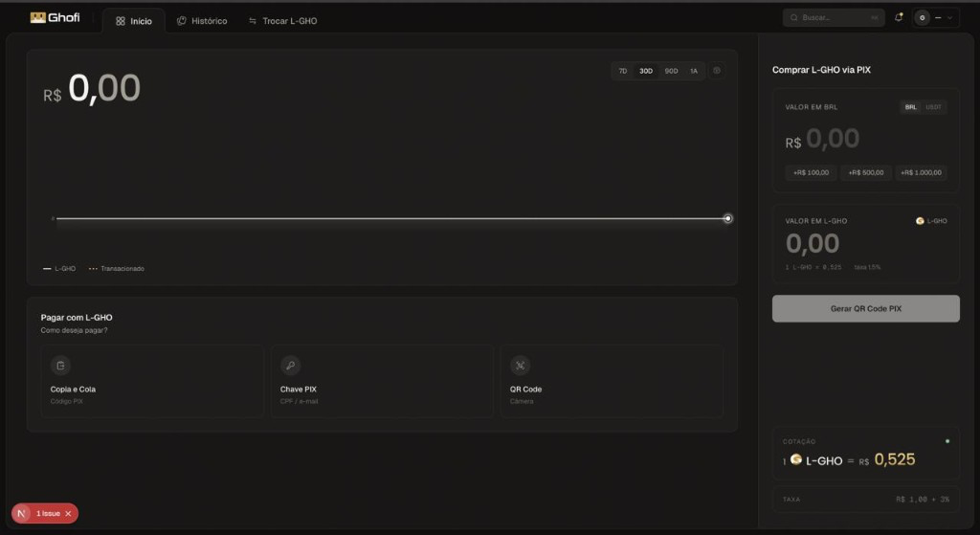Open notifications bell
The width and height of the screenshot is (980, 535).
point(898,17)
